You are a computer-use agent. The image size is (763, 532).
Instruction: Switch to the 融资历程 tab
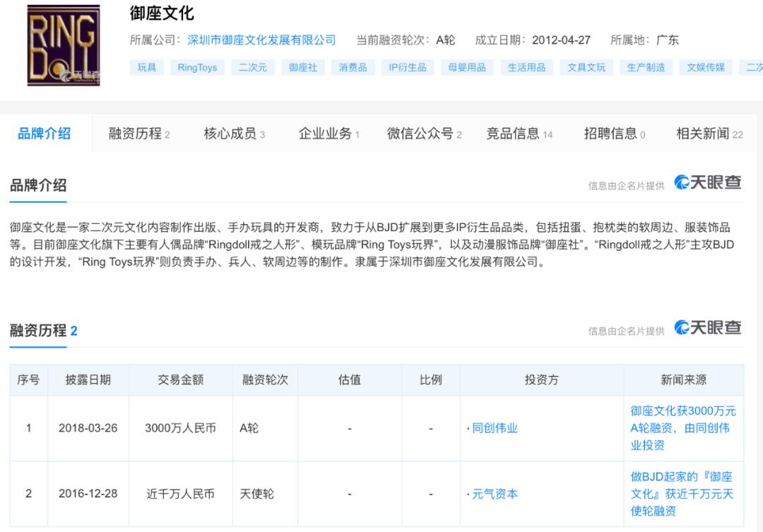pyautogui.click(x=134, y=132)
